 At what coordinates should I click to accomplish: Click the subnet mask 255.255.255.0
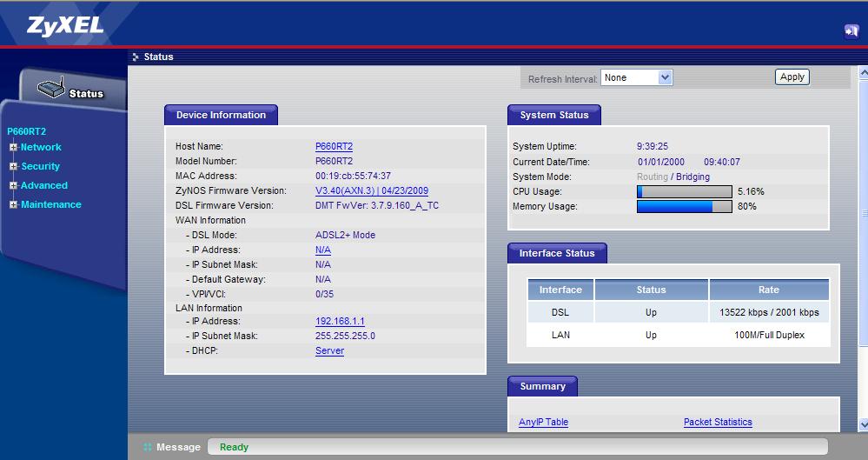tap(345, 336)
